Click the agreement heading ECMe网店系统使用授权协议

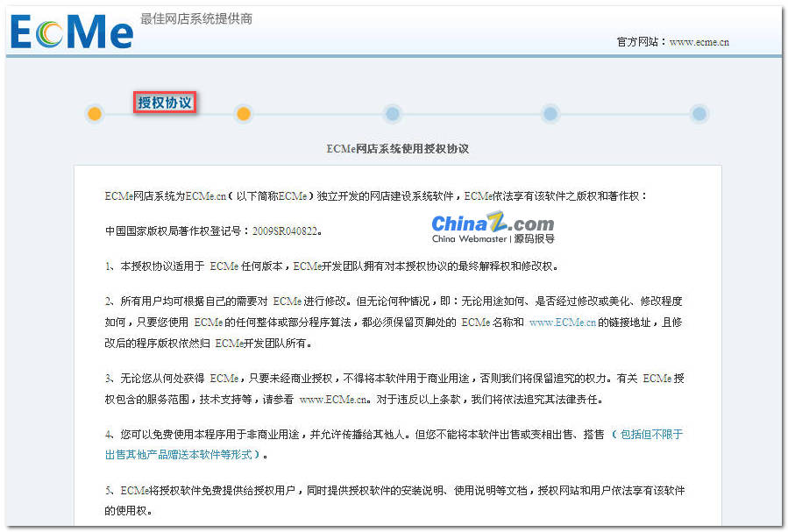398,149
